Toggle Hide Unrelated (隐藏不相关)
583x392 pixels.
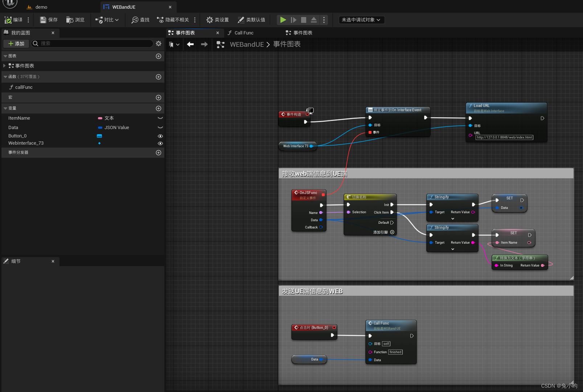tap(173, 20)
